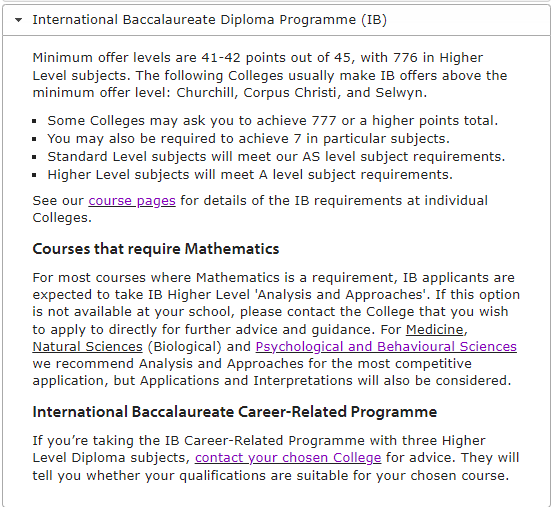This screenshot has width=554, height=507.
Task: Click the square marker before Some Colleges bullet
Action: 34,121
